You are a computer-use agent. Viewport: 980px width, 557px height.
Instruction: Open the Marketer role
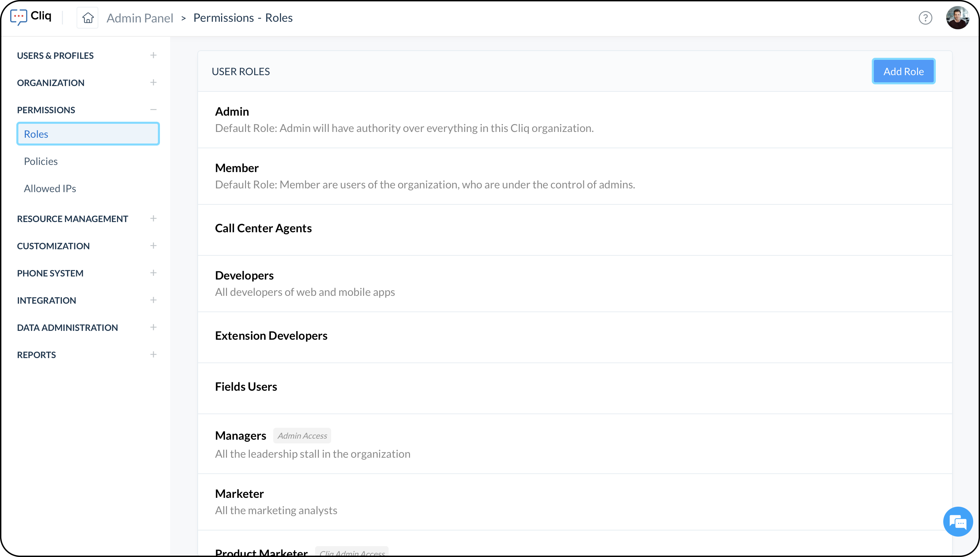575,502
